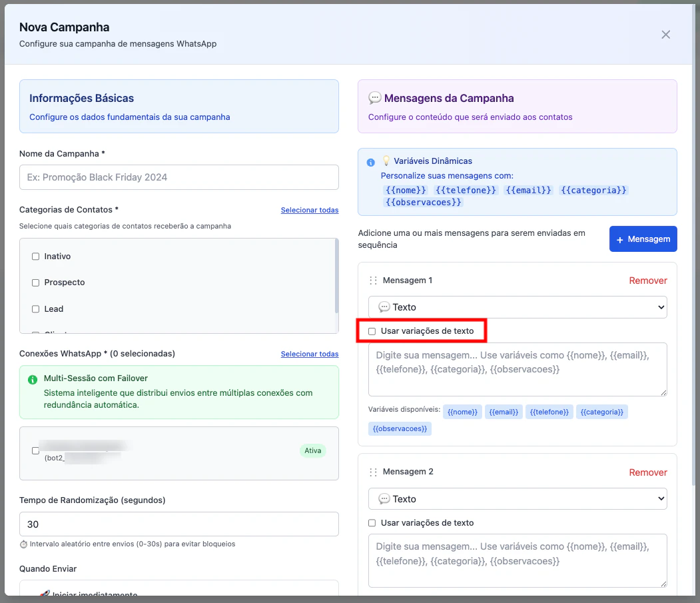Grab the Mensagem 2 drag handle icon
Screen dimensions: 700x603
373,472
